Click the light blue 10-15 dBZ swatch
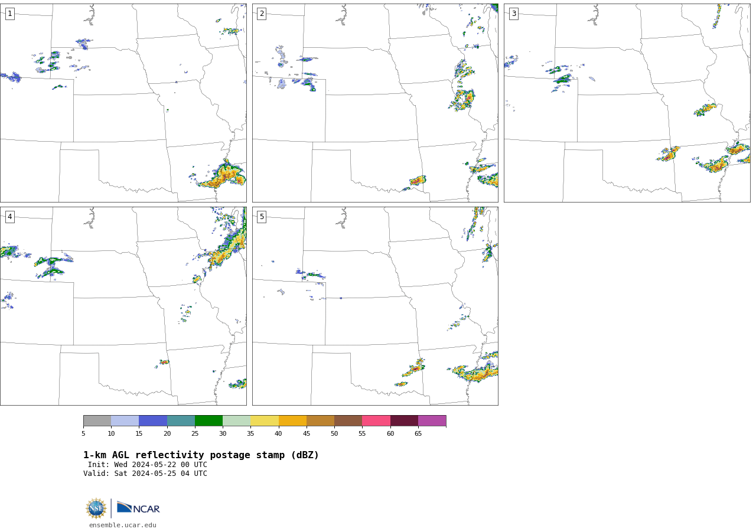This screenshot has height=532, width=756. (x=125, y=421)
